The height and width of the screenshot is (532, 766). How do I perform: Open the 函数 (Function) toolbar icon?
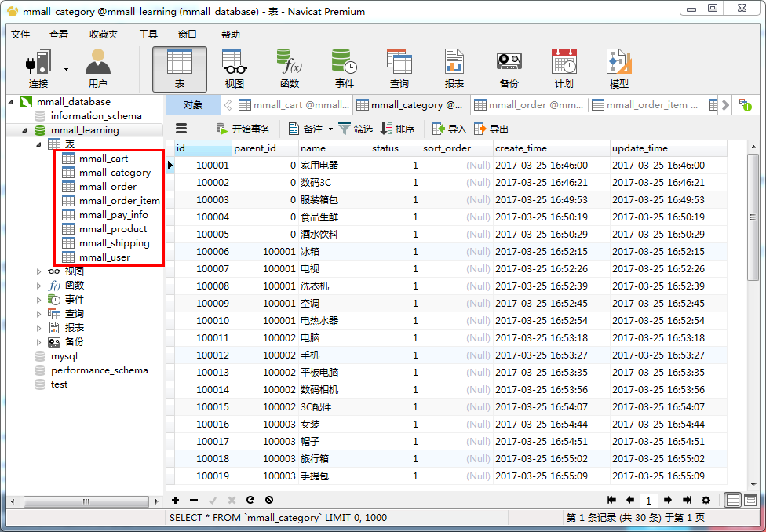coord(289,69)
